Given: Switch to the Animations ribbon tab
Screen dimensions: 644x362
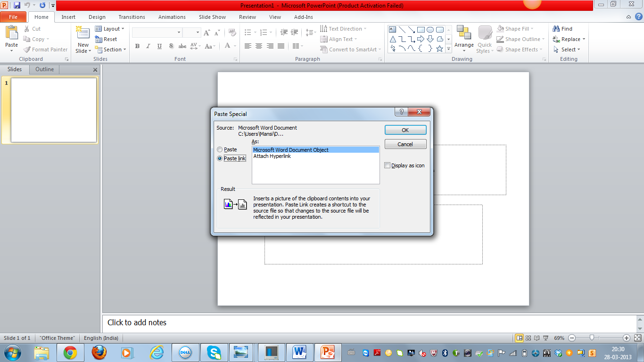Looking at the screenshot, I should pos(172,17).
